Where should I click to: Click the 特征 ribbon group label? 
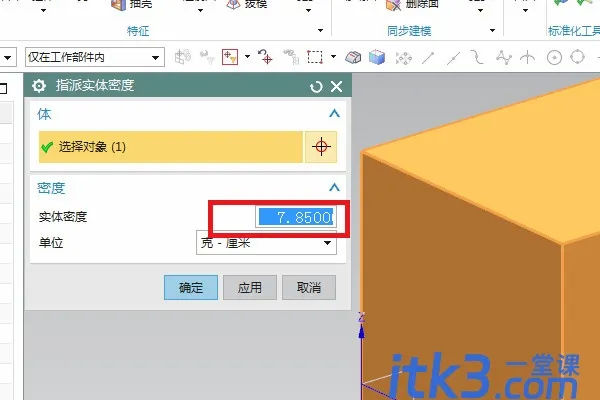click(138, 31)
